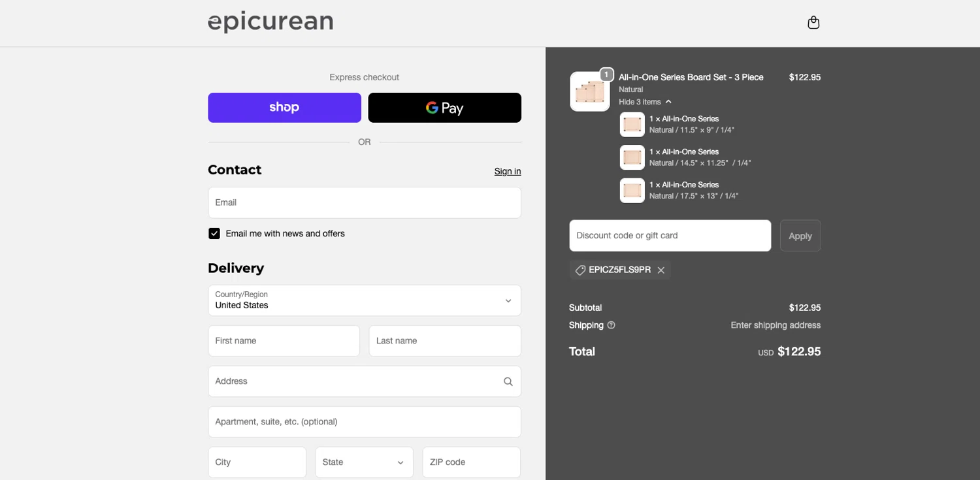Collapse the Hide 3 items list

coord(645,102)
